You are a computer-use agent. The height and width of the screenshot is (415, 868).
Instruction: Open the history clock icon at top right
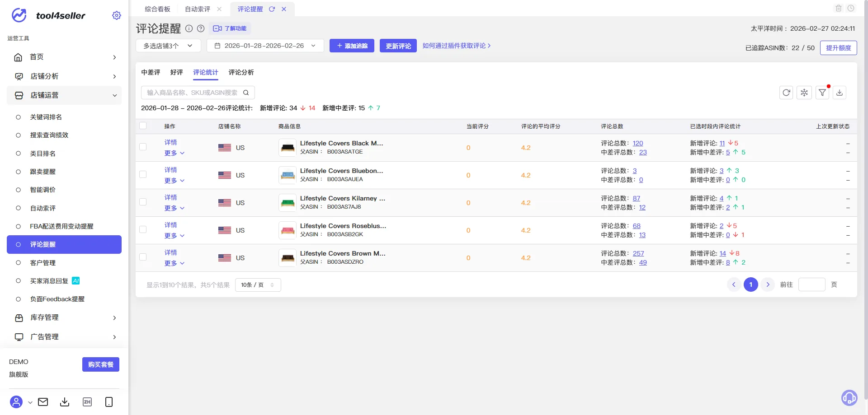851,8
